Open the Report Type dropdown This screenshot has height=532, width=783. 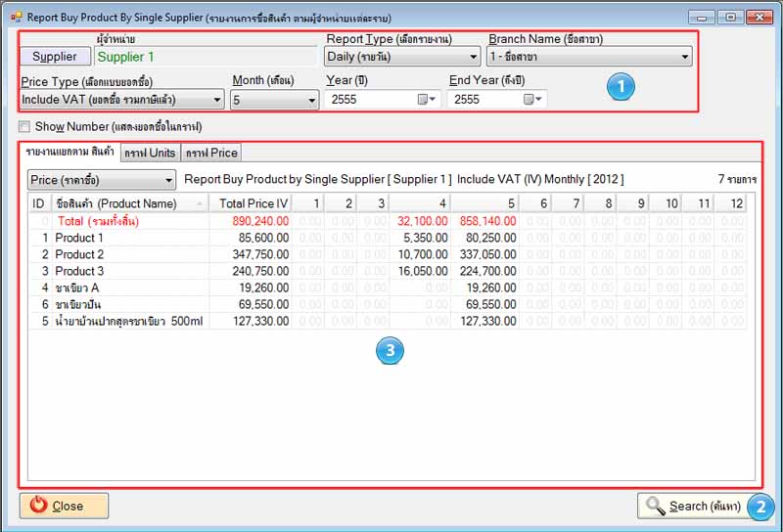click(473, 57)
